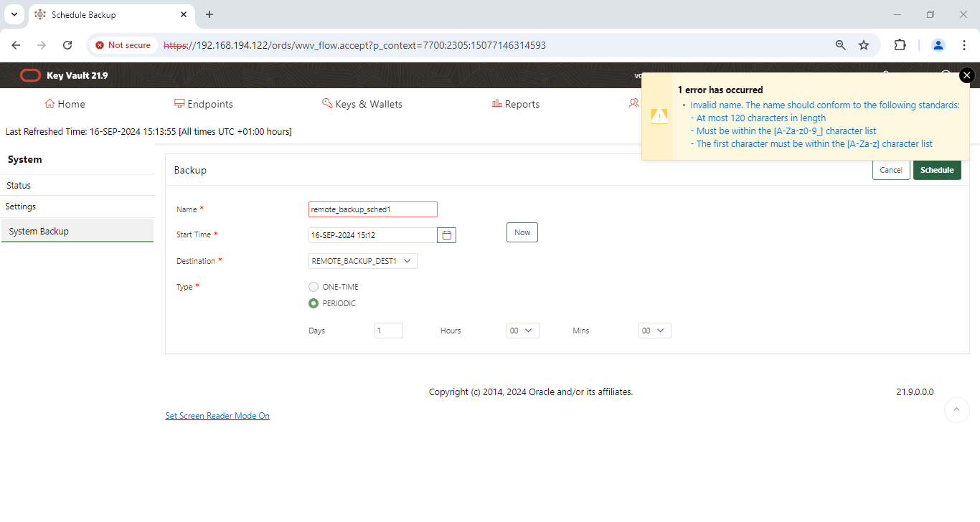Open the Endpoints tab
Image resolution: width=980 pixels, height=522 pixels.
(x=204, y=104)
